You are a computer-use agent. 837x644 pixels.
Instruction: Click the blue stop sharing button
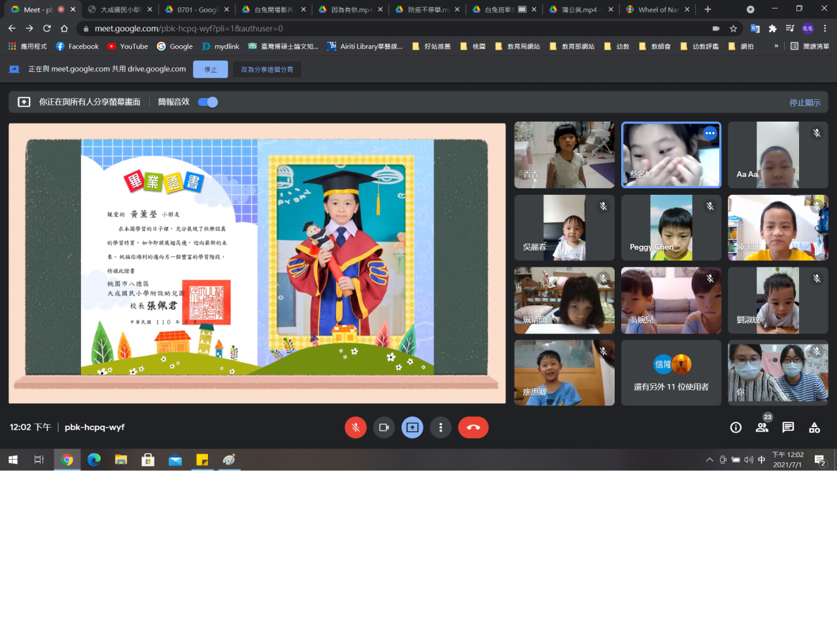211,69
